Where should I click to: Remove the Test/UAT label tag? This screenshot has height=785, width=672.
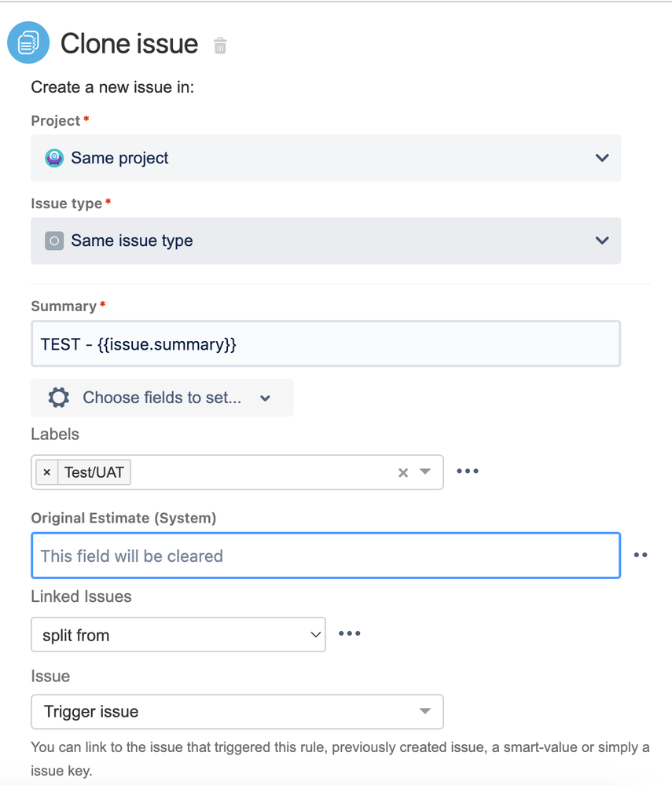point(47,472)
